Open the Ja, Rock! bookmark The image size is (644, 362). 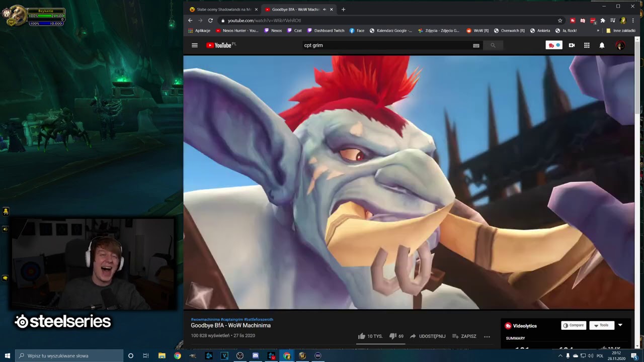coord(566,31)
